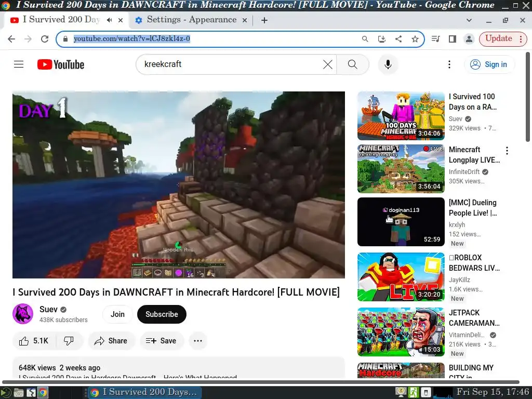Open JETPACK CAMERAMAN thumbnail
This screenshot has height=399, width=532.
(x=401, y=332)
